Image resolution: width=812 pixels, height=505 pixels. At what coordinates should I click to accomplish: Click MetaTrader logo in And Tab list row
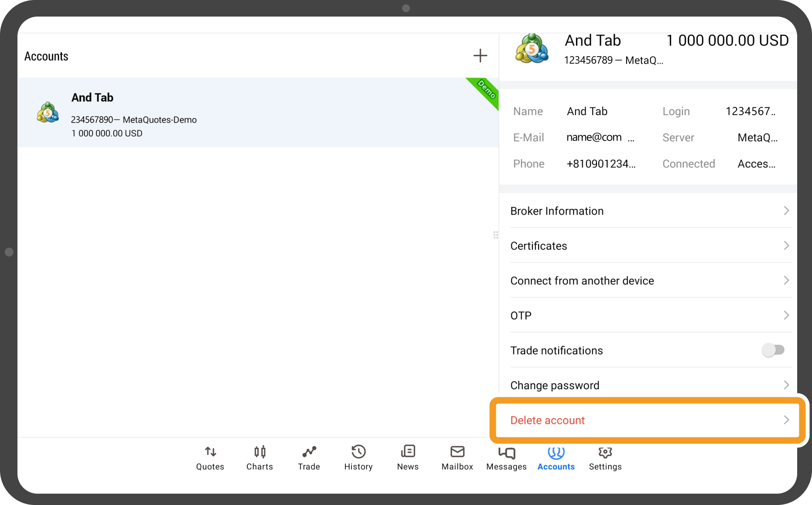48,112
